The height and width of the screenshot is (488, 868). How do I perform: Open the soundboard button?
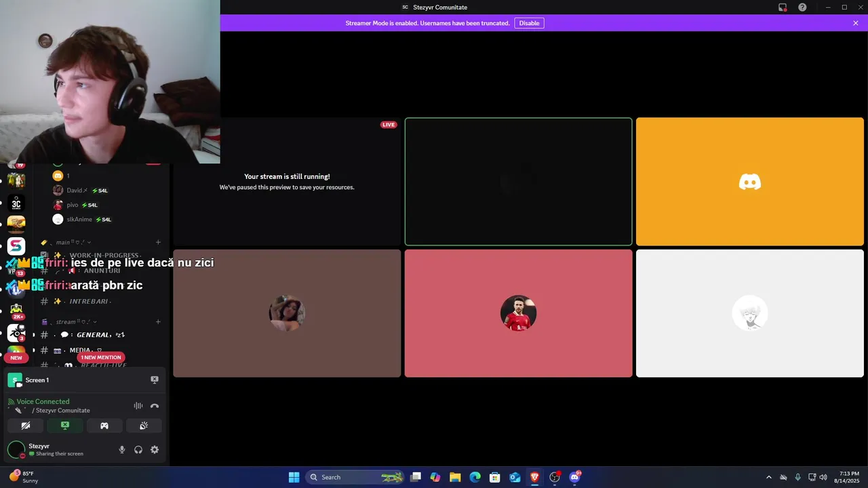(144, 426)
